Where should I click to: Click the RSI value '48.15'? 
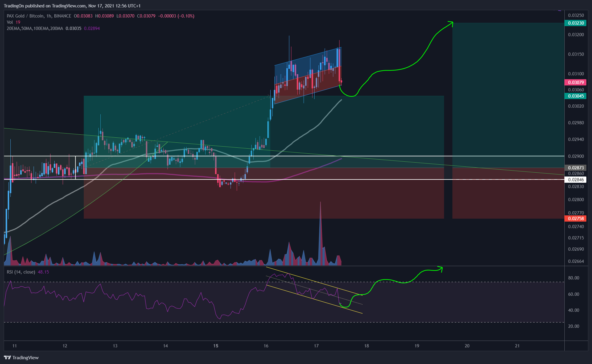[43, 272]
